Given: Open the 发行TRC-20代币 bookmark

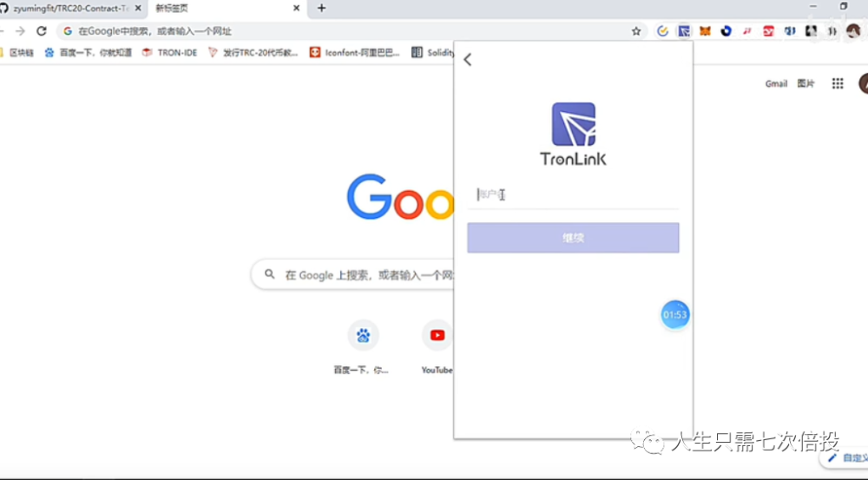Looking at the screenshot, I should (x=253, y=53).
